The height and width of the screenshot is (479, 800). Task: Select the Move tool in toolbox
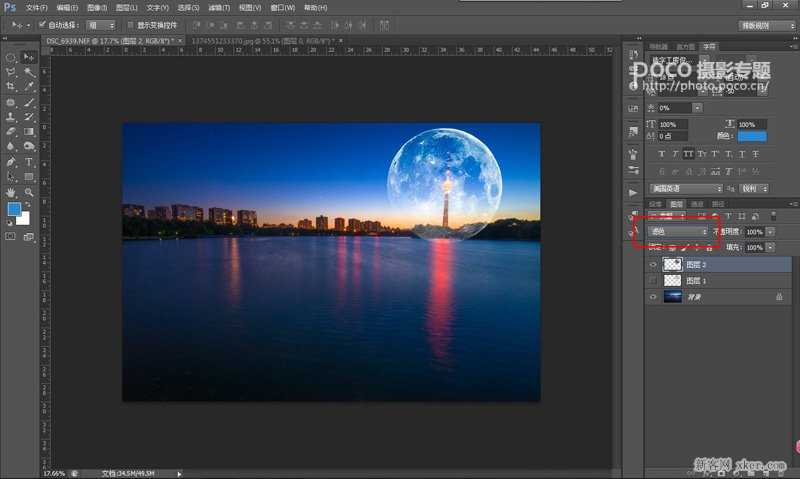pyautogui.click(x=29, y=58)
